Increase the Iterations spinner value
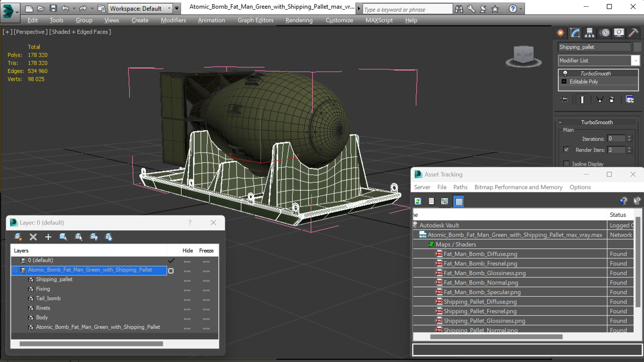This screenshot has width=644, height=362. click(629, 137)
